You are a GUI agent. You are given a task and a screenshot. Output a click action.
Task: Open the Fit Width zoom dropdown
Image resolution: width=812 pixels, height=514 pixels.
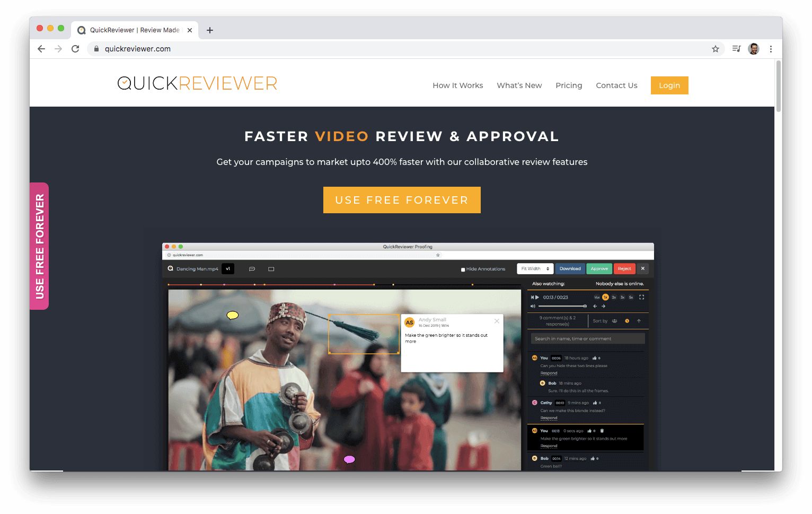click(x=534, y=268)
